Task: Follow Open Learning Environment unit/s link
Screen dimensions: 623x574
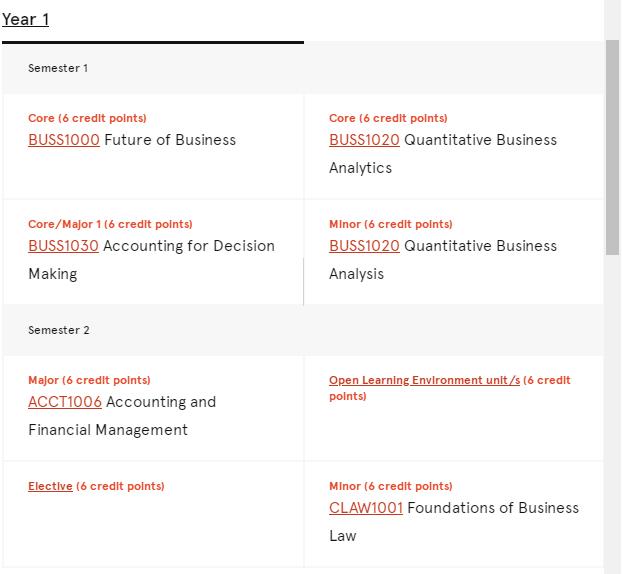Action: coord(424,380)
